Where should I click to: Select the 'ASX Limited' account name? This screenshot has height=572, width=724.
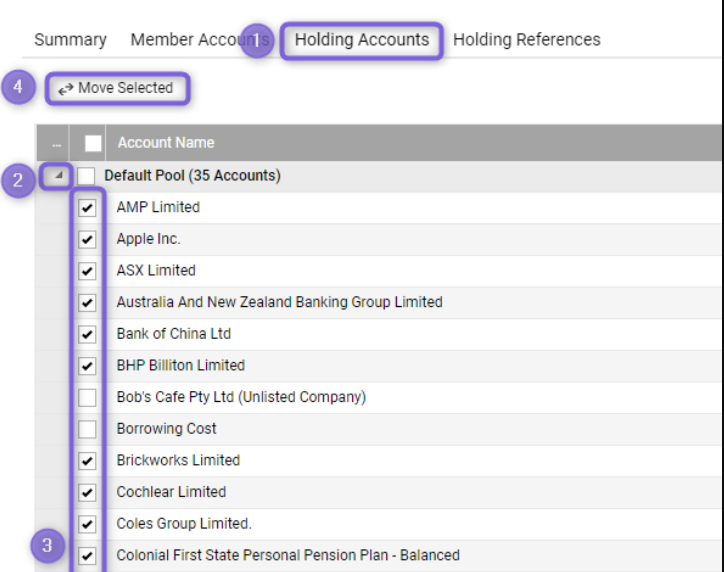tap(156, 271)
